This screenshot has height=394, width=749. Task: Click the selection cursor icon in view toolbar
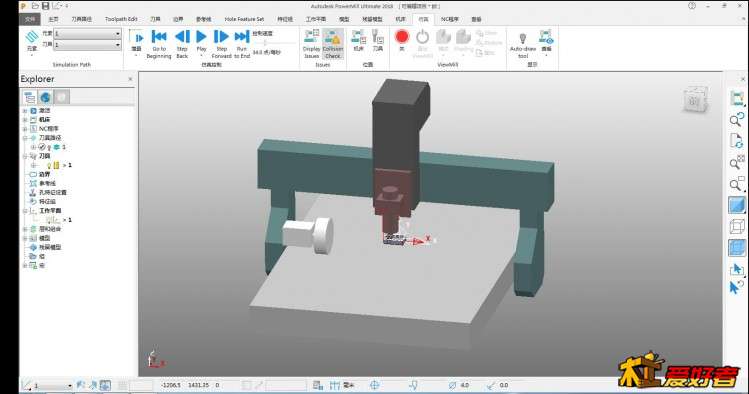[737, 269]
